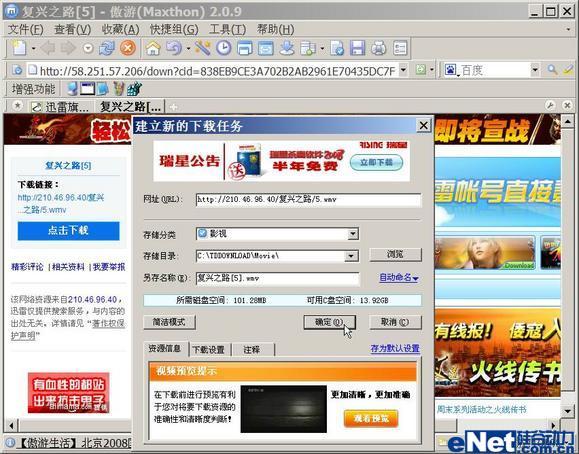The image size is (579, 454).
Task: Open browsing history clock icon
Action: click(x=224, y=48)
